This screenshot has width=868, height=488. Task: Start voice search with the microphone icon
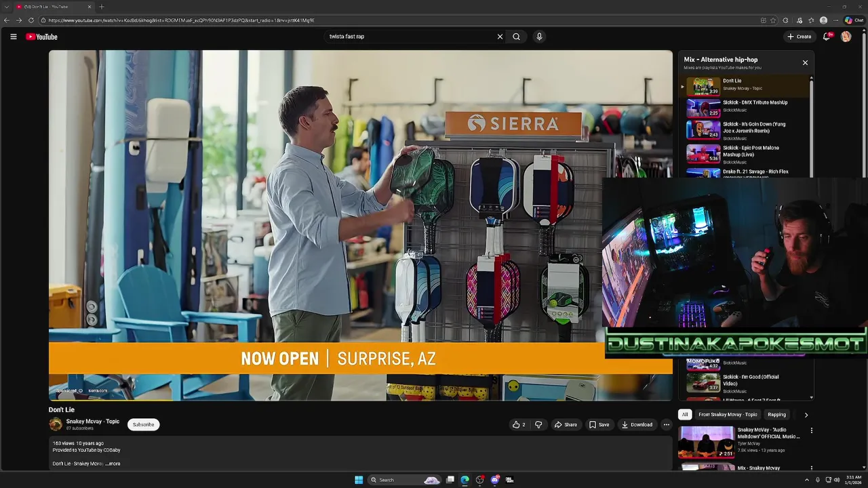539,37
